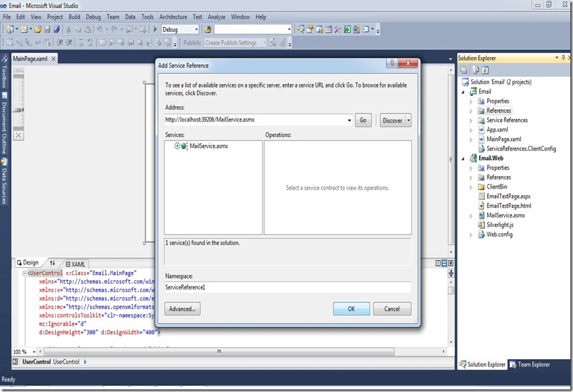The image size is (573, 392).
Task: Click Cancel in Add Service Reference dialog
Action: 392,309
